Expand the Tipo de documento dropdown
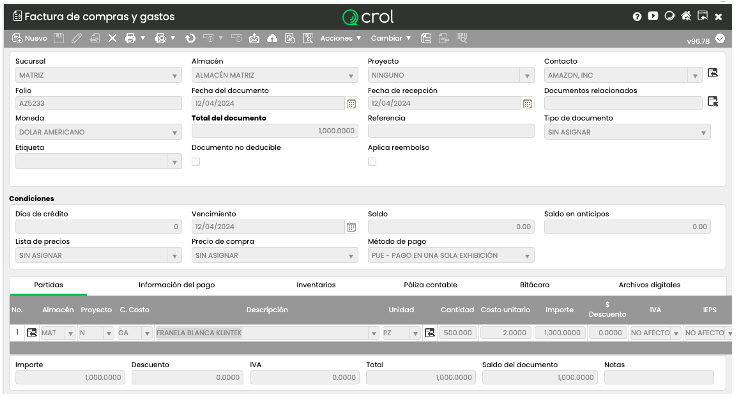Viewport: 736px width, 398px height. tap(627, 132)
